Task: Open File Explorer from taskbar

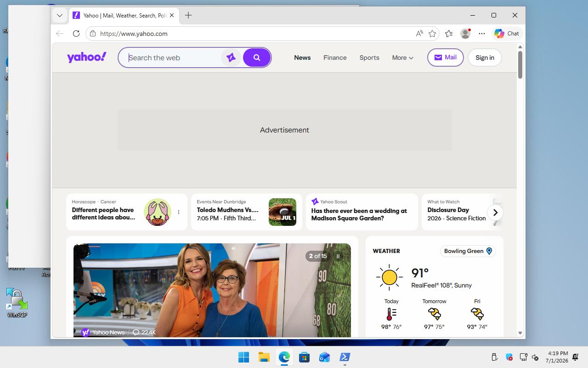Action: tap(264, 357)
